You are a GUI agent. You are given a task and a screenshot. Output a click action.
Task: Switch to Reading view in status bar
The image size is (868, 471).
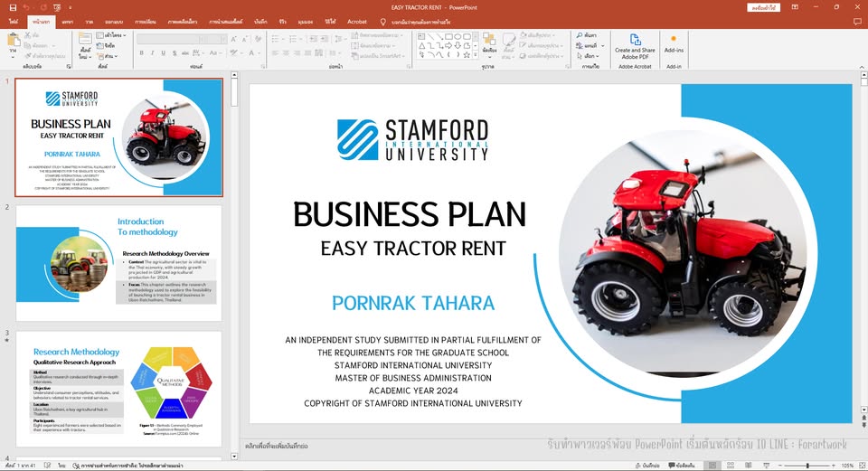(x=749, y=466)
